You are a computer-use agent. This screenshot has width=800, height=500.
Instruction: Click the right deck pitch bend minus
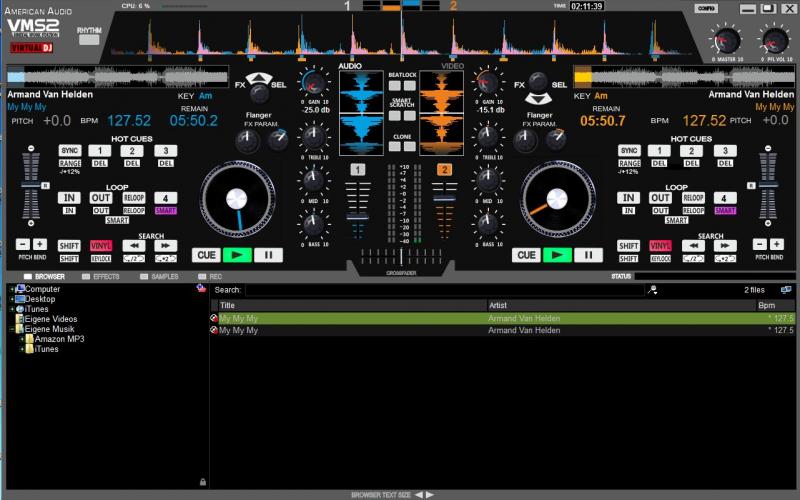[x=759, y=244]
